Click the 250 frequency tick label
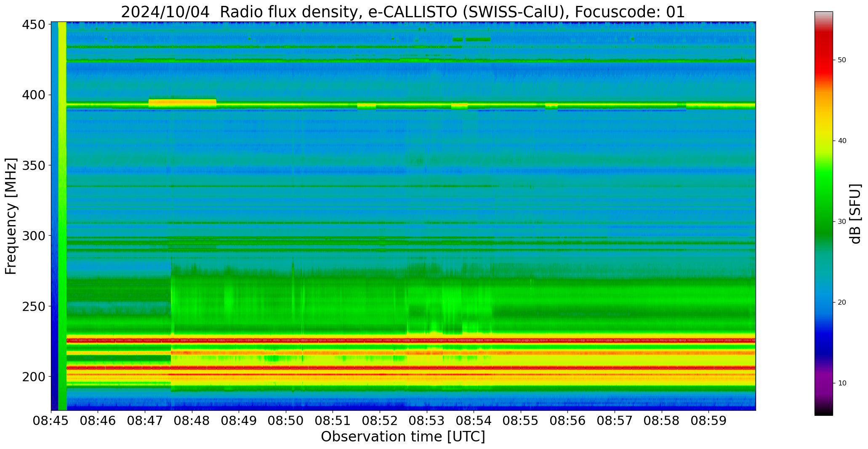868x449 pixels. click(x=34, y=306)
